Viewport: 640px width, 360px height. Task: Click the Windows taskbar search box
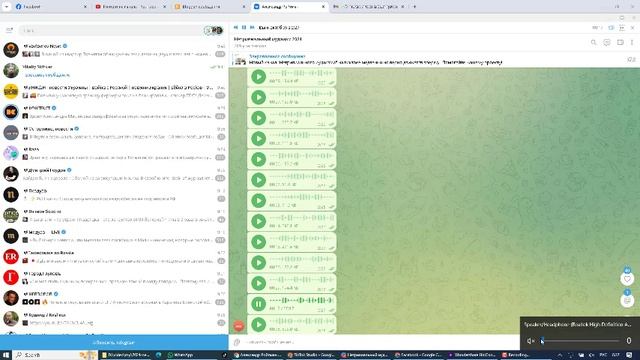[x=56, y=355]
